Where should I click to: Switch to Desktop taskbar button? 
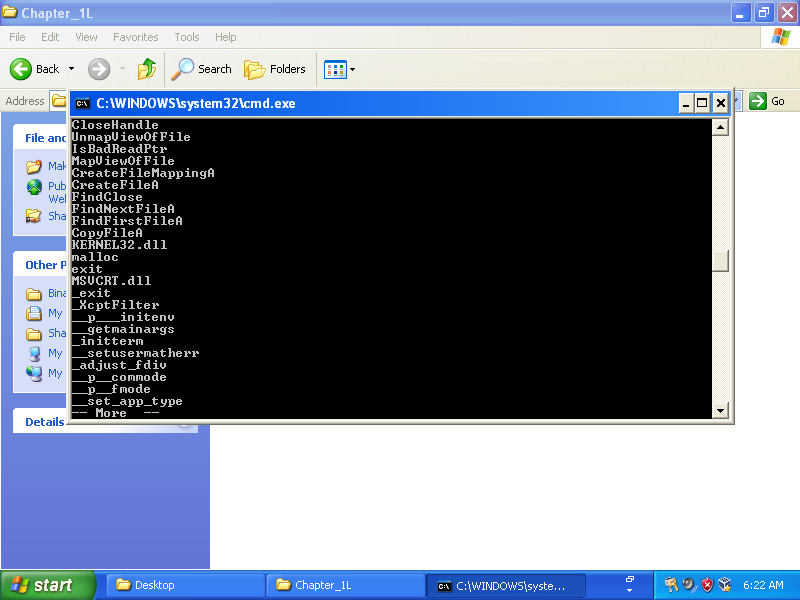(x=185, y=585)
